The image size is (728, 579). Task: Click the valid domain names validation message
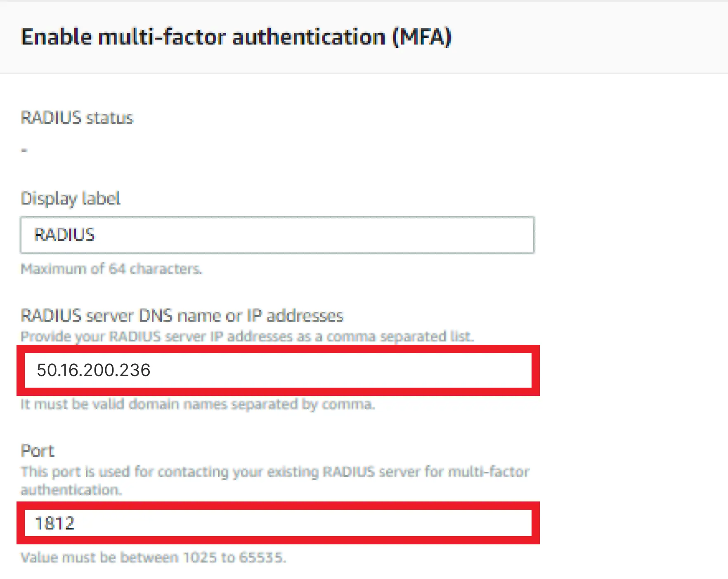(198, 404)
